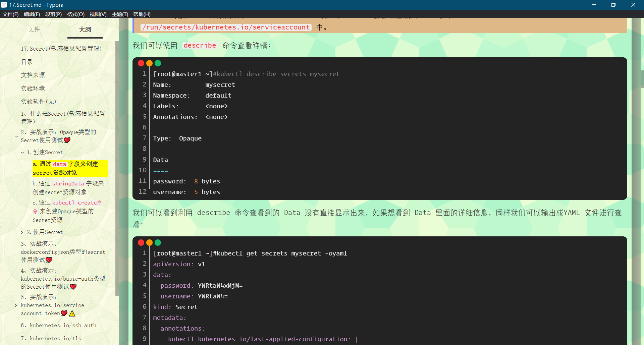Open outline item 6、kubernetes.io/ssh-auth
644x345 pixels.
coord(58,325)
